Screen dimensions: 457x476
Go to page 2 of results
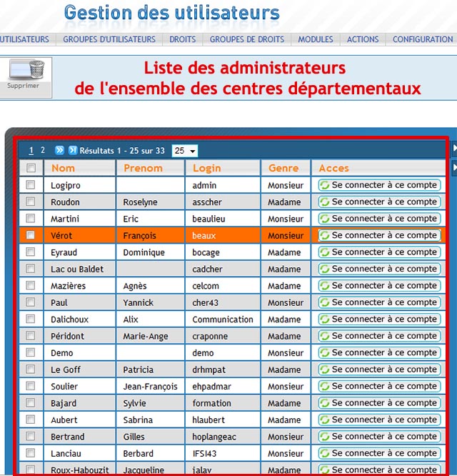coord(43,150)
